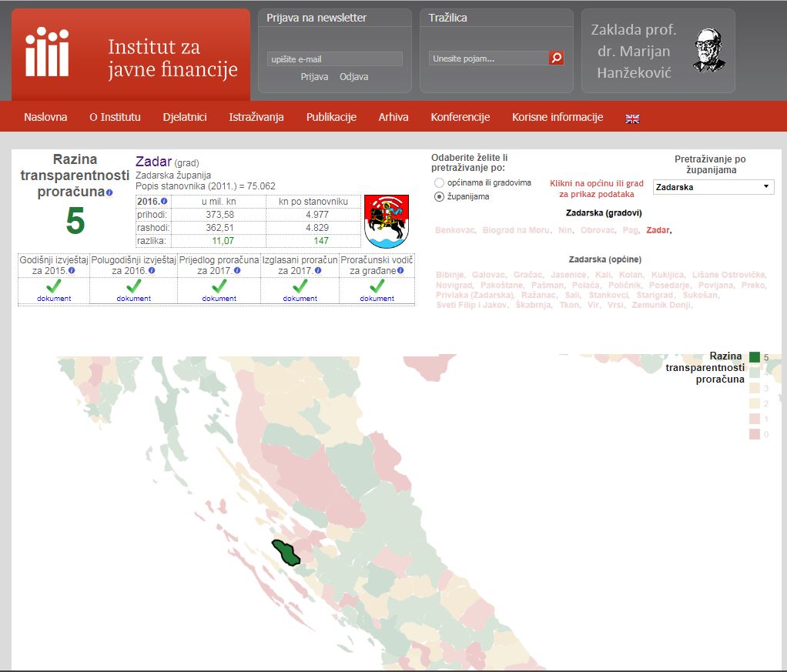Open the Istraživanja menu
The width and height of the screenshot is (787, 672).
[x=256, y=118]
